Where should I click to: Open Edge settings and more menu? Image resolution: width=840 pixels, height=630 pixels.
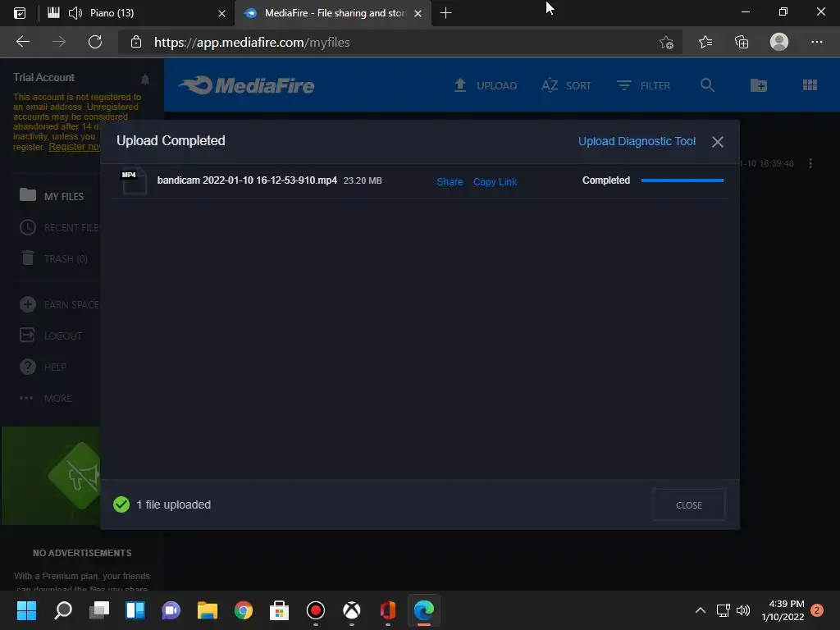[x=816, y=42]
